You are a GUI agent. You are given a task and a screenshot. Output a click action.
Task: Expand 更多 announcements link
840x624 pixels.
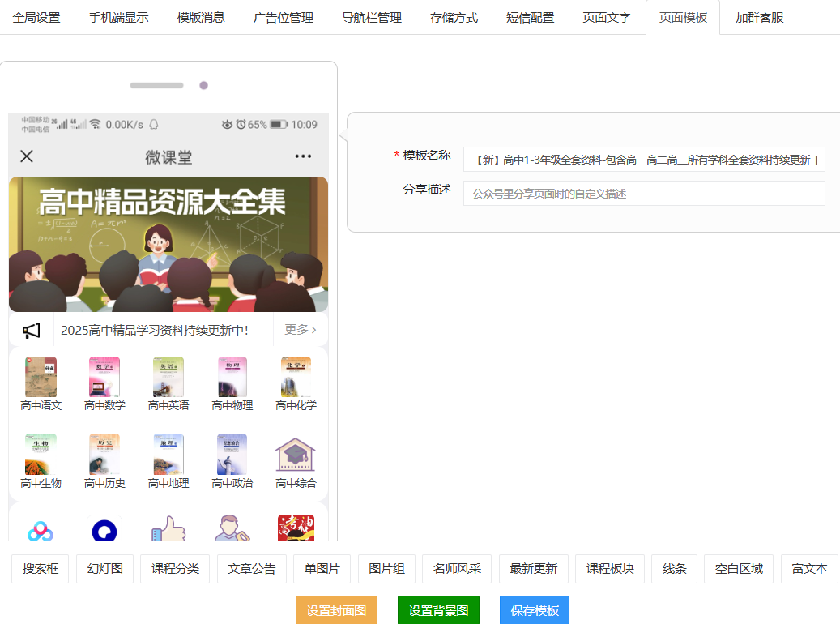tap(300, 330)
